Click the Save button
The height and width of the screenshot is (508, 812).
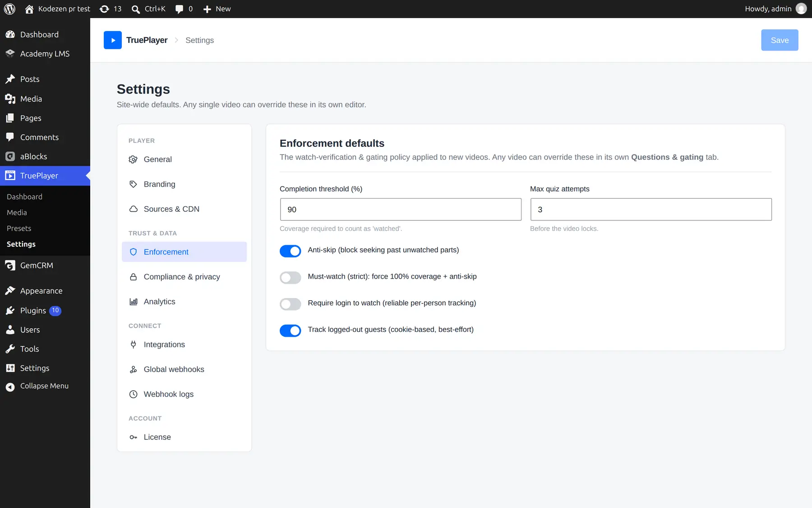pos(780,40)
